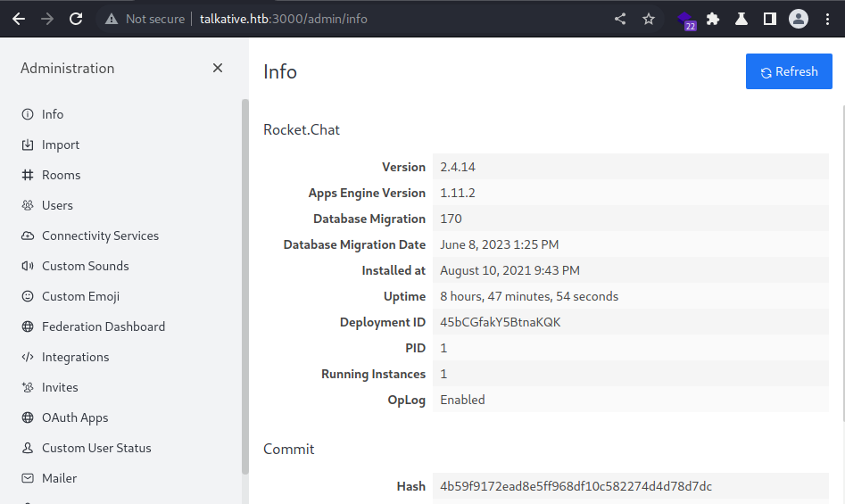The width and height of the screenshot is (845, 504).
Task: Select the June 8, 2023 migration date
Action: (x=499, y=244)
